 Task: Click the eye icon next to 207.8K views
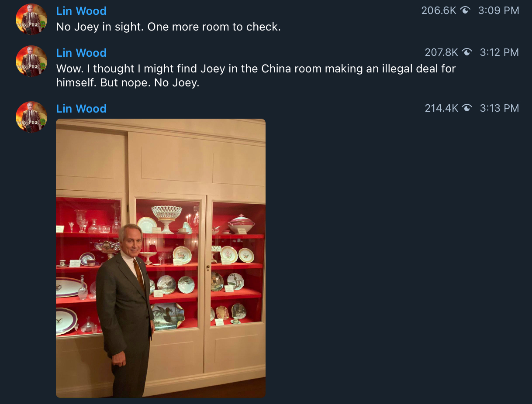[x=467, y=53]
